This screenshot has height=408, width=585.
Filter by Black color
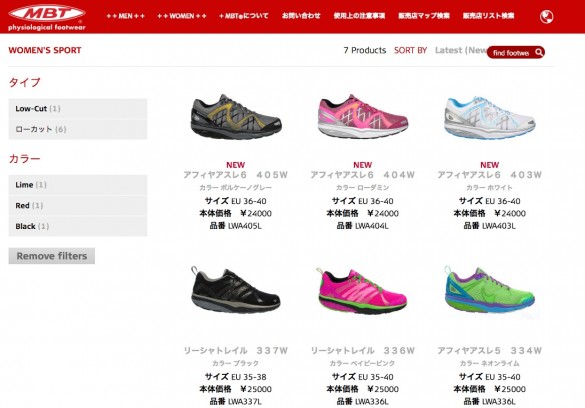pos(78,226)
